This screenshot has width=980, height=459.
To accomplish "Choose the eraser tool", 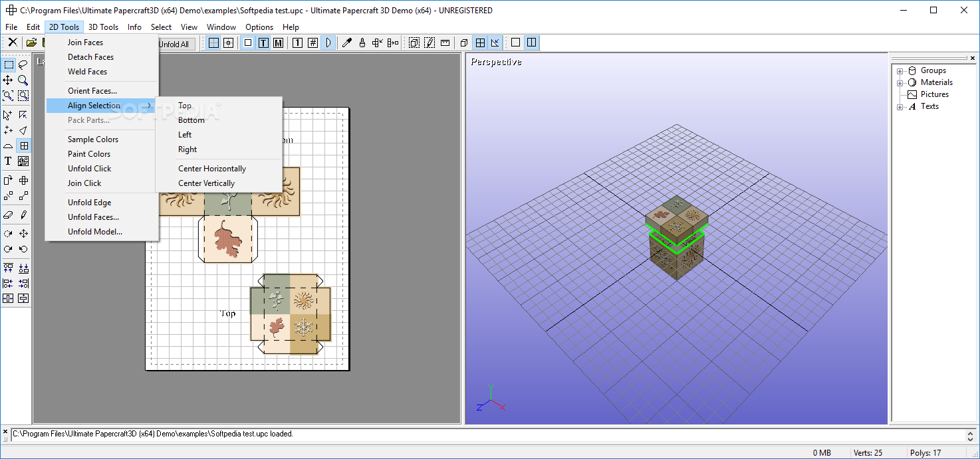I will click(8, 215).
